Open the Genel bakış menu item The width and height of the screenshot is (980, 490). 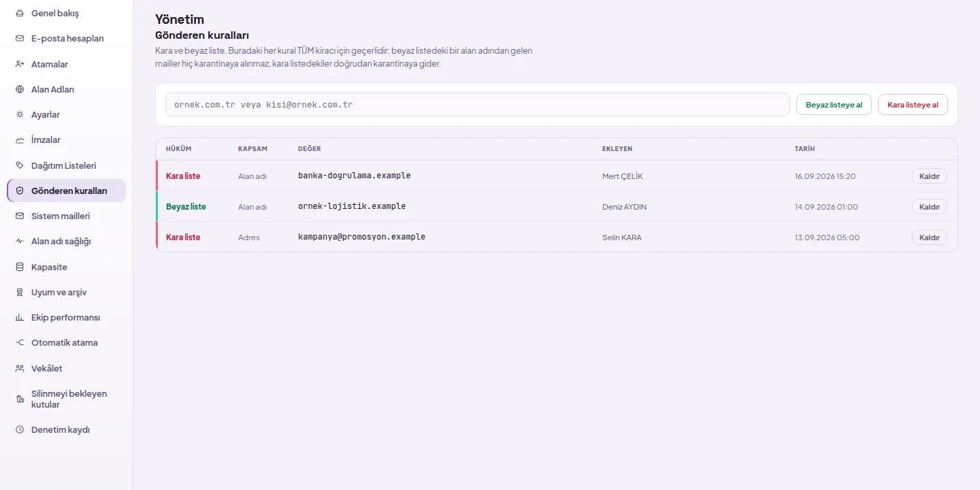(x=66, y=14)
